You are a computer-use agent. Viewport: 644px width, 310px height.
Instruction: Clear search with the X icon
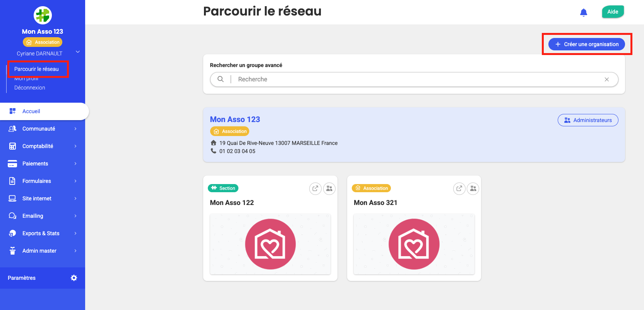point(606,79)
